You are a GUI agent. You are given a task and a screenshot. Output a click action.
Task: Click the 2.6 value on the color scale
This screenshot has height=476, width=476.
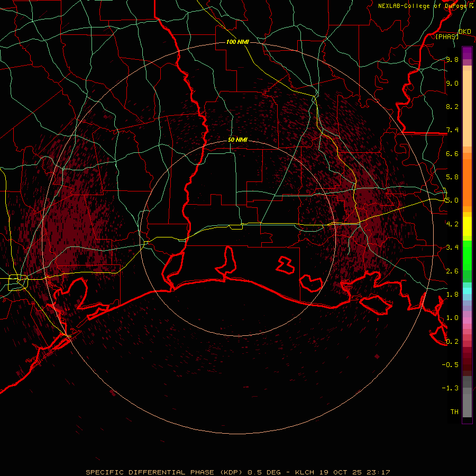(x=452, y=271)
